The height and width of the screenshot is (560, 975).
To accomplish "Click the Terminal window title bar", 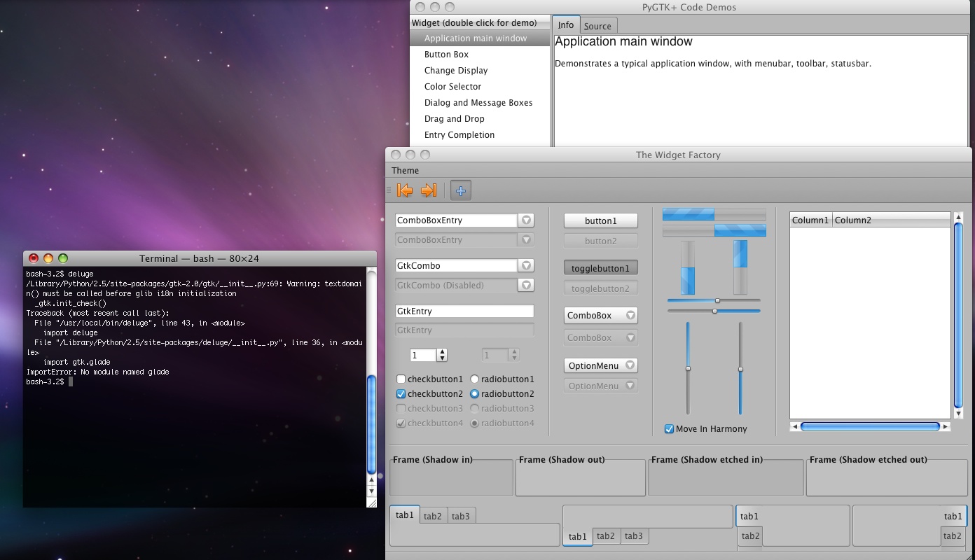I will [x=200, y=258].
